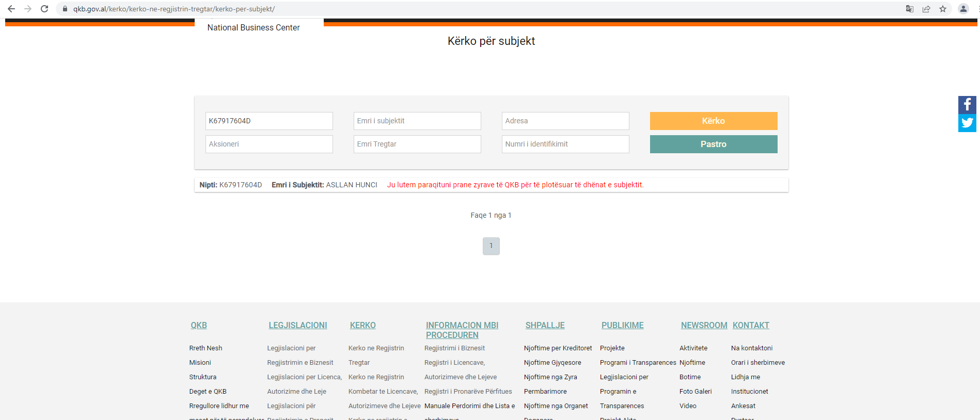Select the Aksioneri text field
The height and width of the screenshot is (420, 980).
[x=268, y=144]
